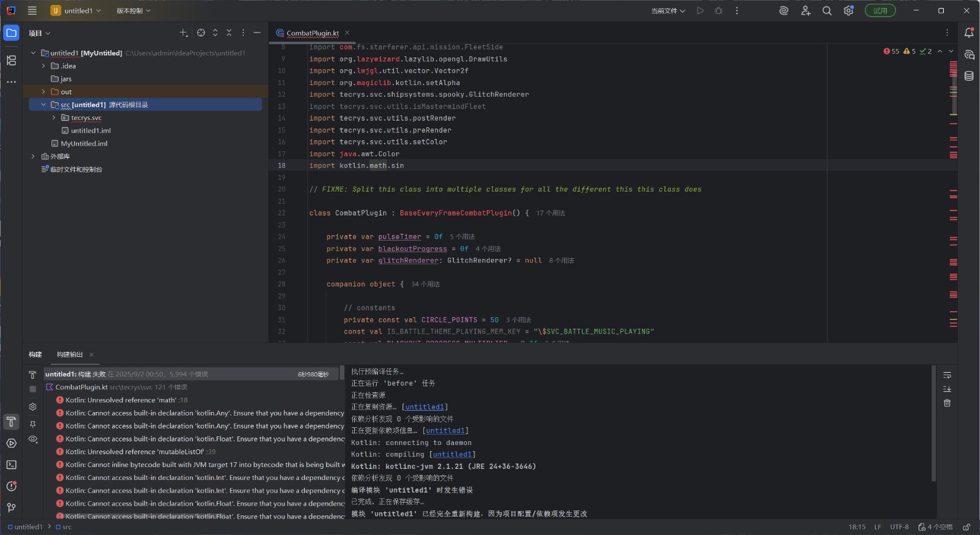980x535 pixels.
Task: Open the 当前文件 run configuration dropdown
Action: coord(668,10)
